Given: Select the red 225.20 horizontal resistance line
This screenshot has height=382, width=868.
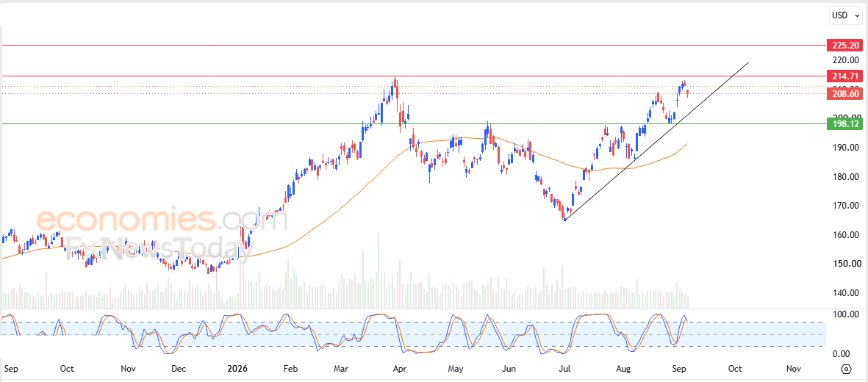Looking at the screenshot, I should click(413, 46).
